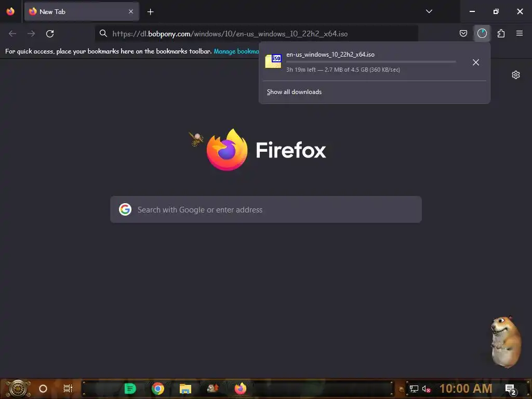Click the hamster desktop pet
The image size is (532, 399).
click(506, 341)
